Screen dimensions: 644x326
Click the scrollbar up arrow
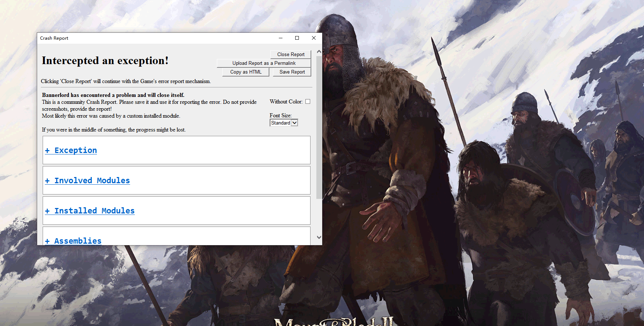[319, 52]
